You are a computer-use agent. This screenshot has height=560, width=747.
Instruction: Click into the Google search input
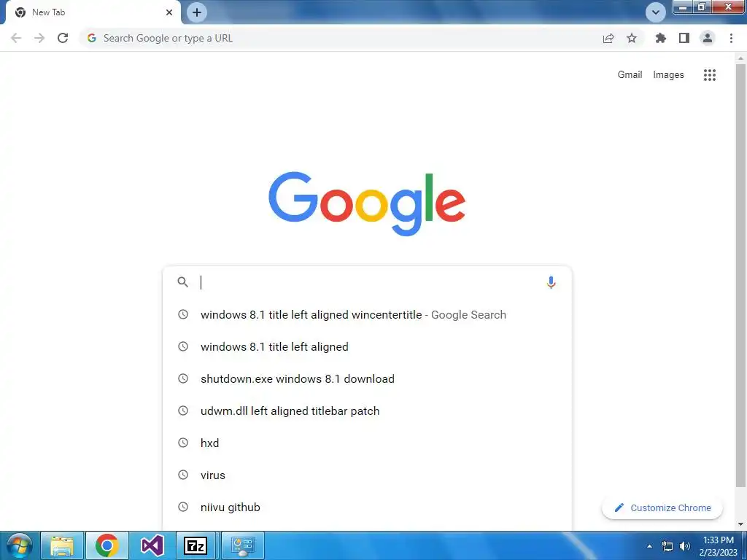click(369, 282)
